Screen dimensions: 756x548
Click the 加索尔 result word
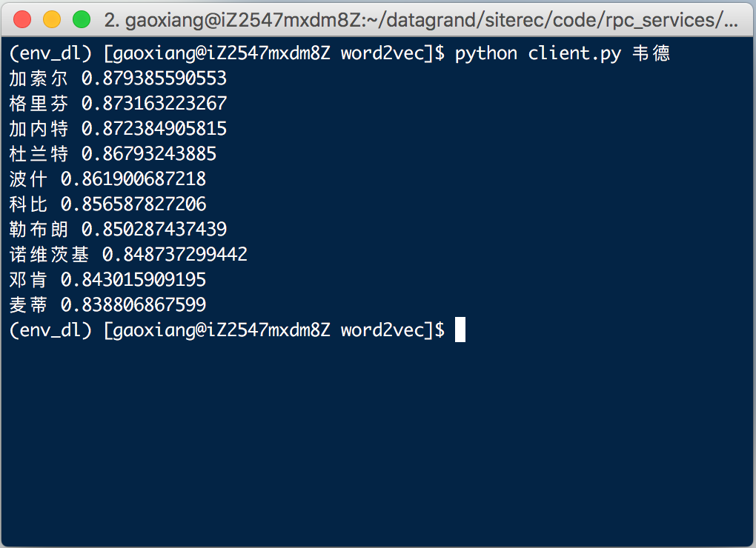click(x=39, y=78)
